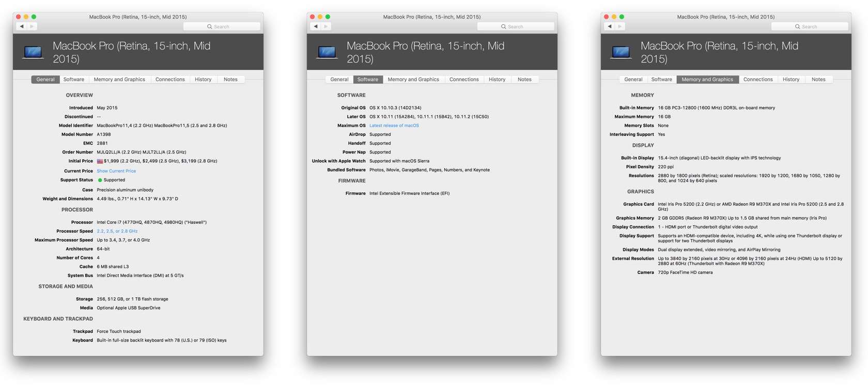This screenshot has height=387, width=868.
Task: Open Memory and Graphics in the middle window
Action: [x=413, y=80]
